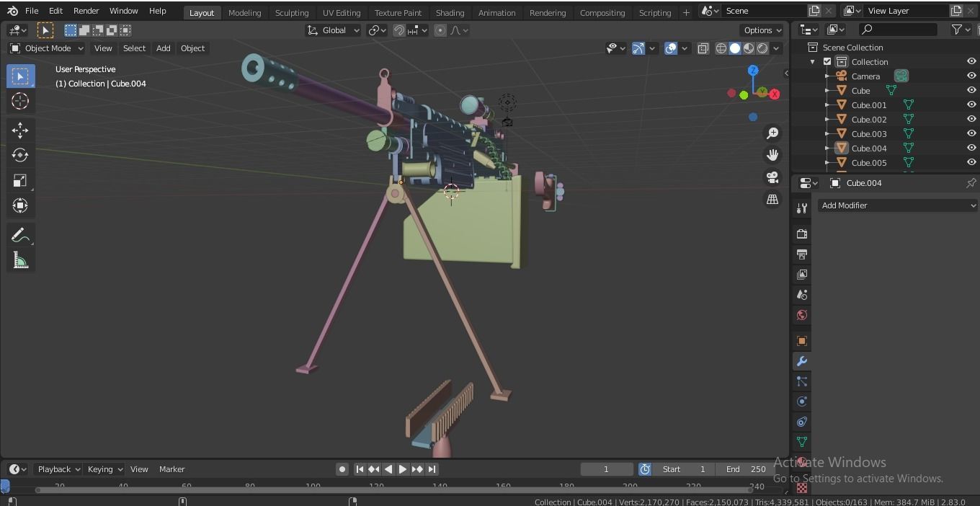Open the Object Mode dropdown

47,48
